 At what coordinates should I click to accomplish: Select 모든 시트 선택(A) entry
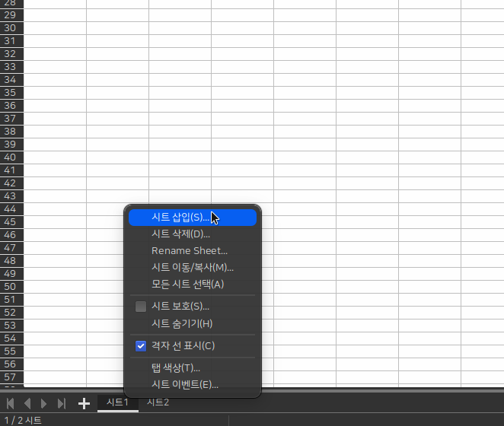click(x=187, y=285)
